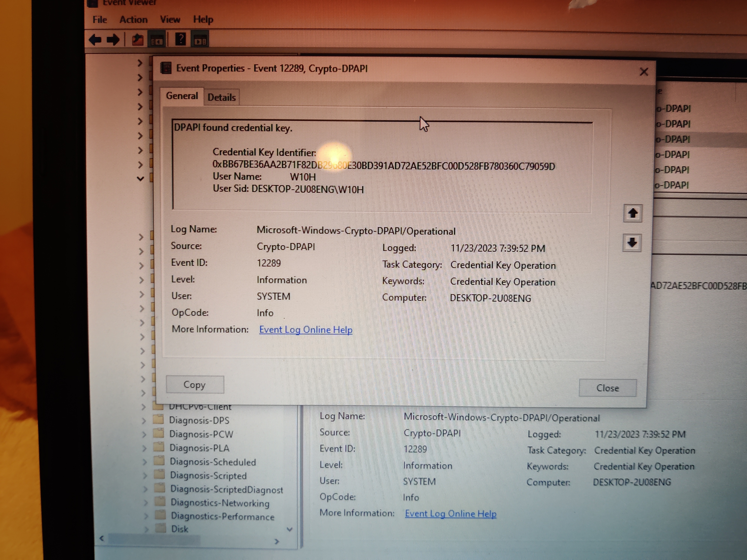
Task: Show previous event with up arrow
Action: (633, 213)
